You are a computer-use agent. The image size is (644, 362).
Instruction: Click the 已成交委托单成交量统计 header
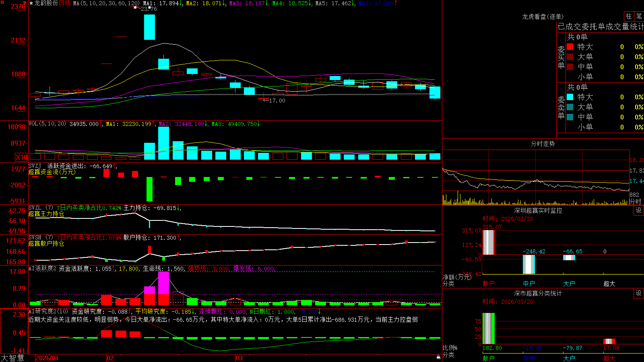[601, 27]
